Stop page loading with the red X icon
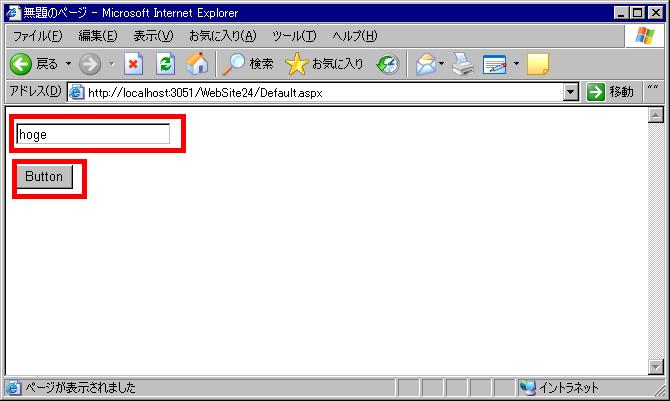670x401 pixels. click(x=133, y=64)
